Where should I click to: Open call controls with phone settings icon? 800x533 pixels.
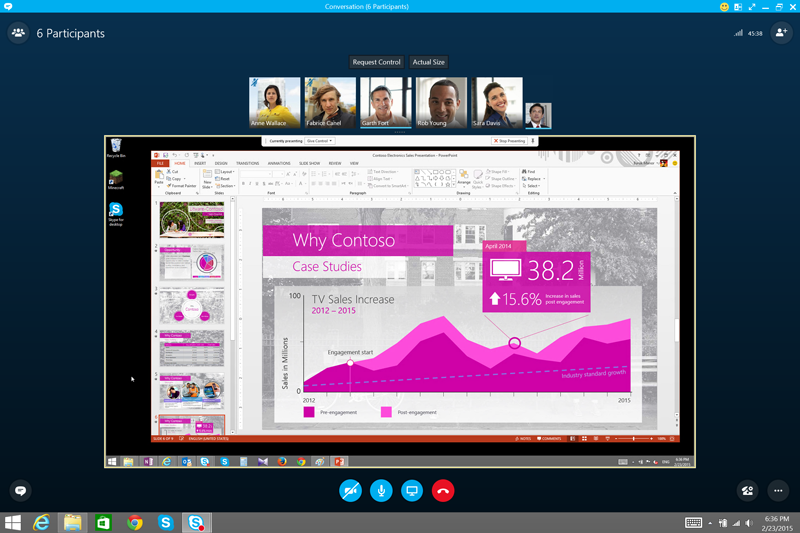pos(747,491)
